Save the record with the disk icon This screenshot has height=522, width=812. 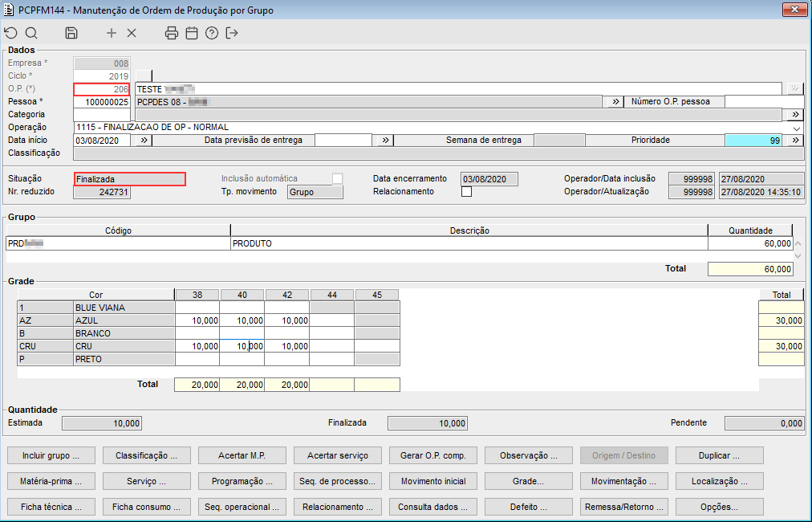tap(71, 33)
